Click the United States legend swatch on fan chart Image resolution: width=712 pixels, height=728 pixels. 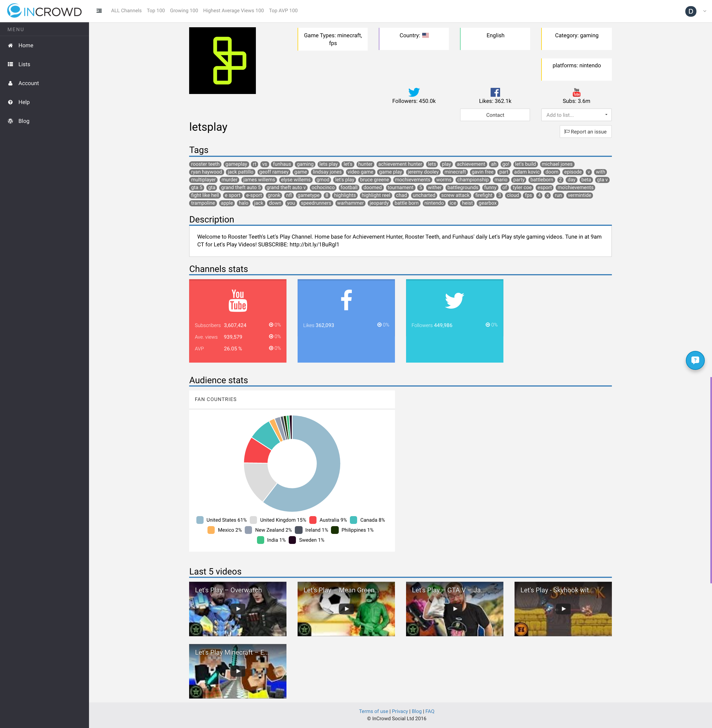(x=200, y=520)
